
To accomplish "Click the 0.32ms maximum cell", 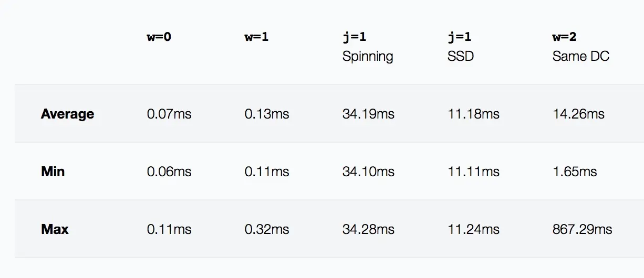I will pyautogui.click(x=267, y=229).
